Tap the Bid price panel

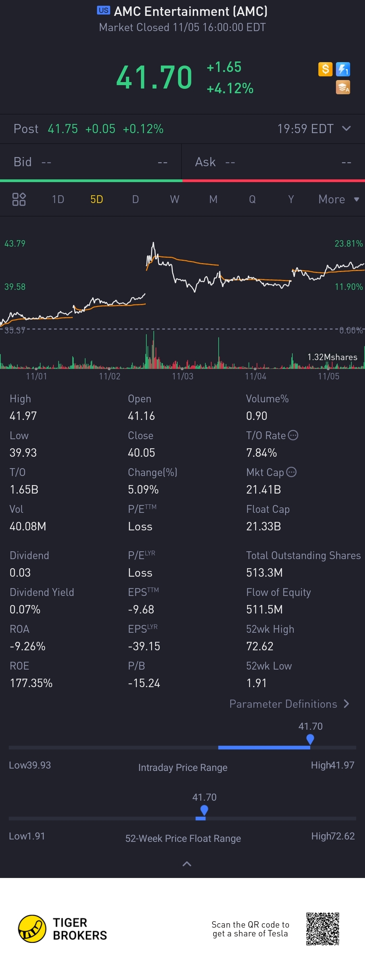91,162
